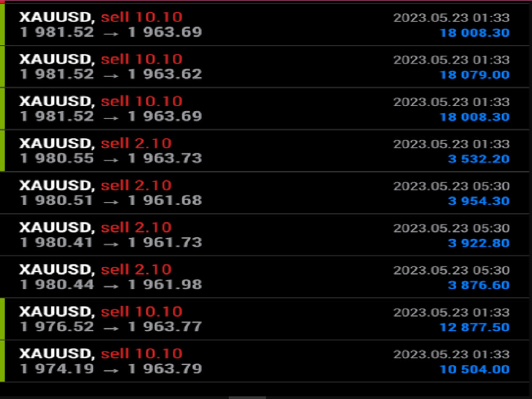Viewport: 532px width, 399px height.
Task: Select the XAUUSD label in the 12 877.50 row
Action: [x=57, y=312]
